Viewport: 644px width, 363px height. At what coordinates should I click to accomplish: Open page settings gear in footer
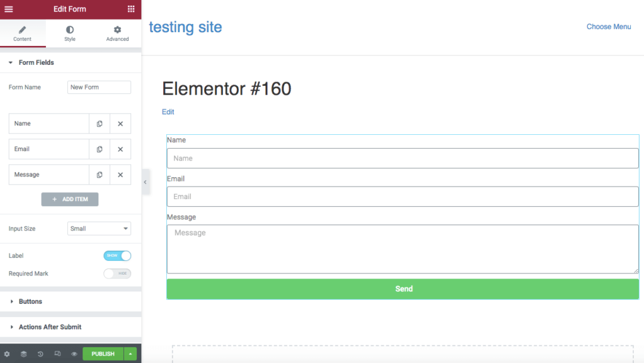(x=7, y=354)
